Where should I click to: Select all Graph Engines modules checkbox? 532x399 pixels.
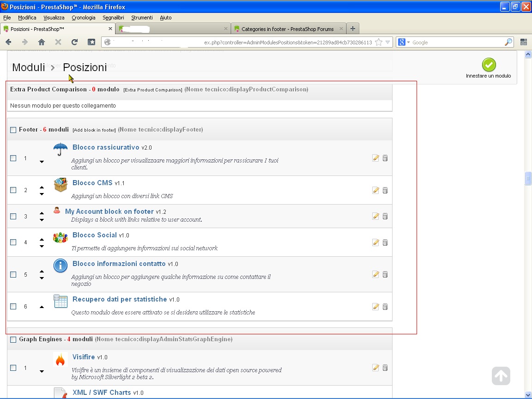(13, 339)
